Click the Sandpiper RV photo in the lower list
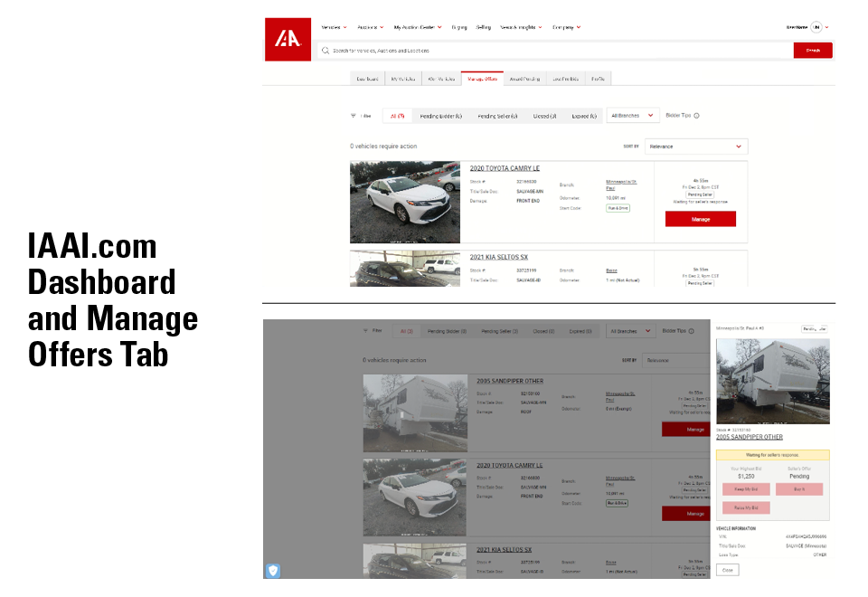This screenshot has height=597, width=868. (x=415, y=413)
